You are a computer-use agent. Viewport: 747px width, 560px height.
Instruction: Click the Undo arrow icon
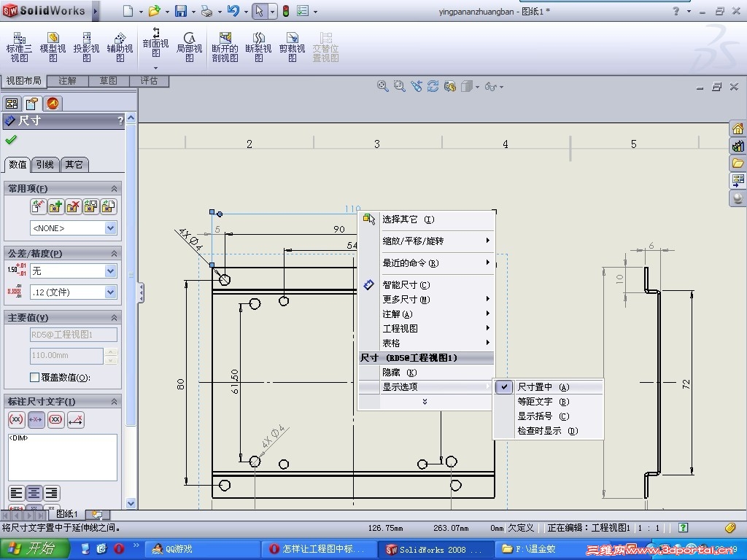point(233,11)
